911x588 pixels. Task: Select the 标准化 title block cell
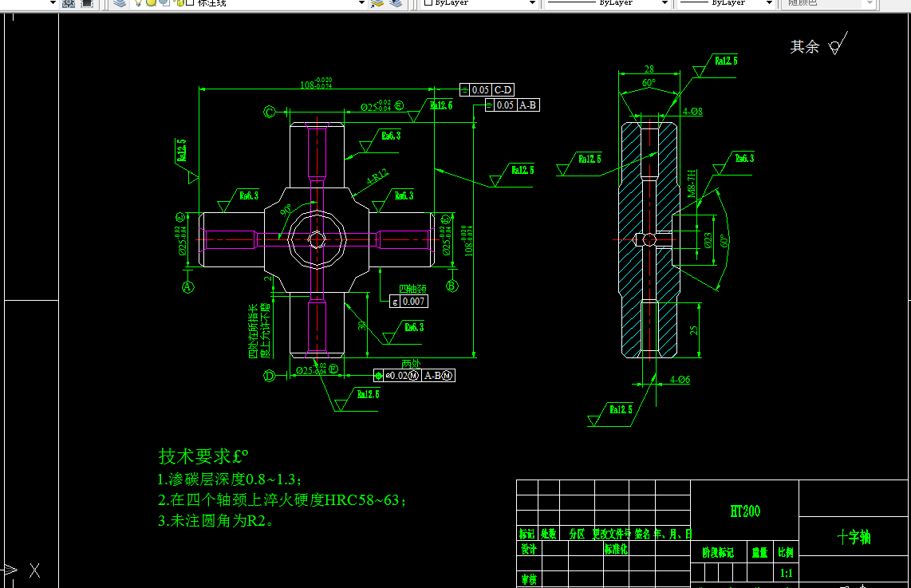click(616, 549)
